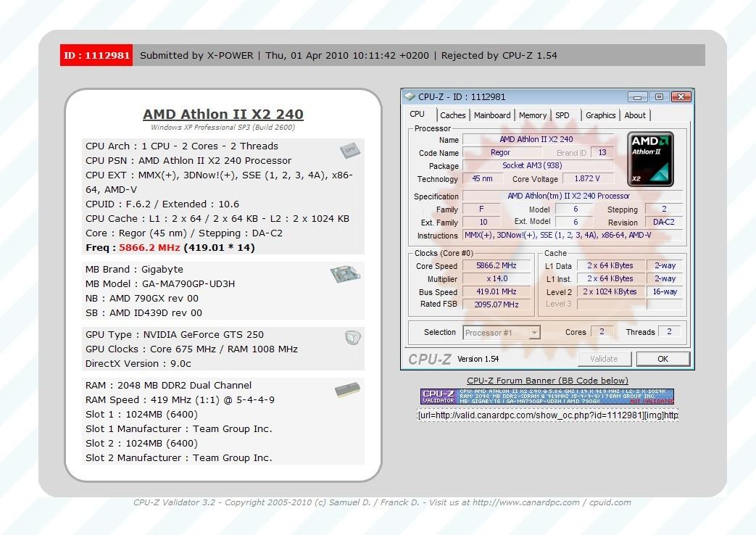Open the SPD tab
Image resolution: width=756 pixels, height=535 pixels.
coord(562,115)
